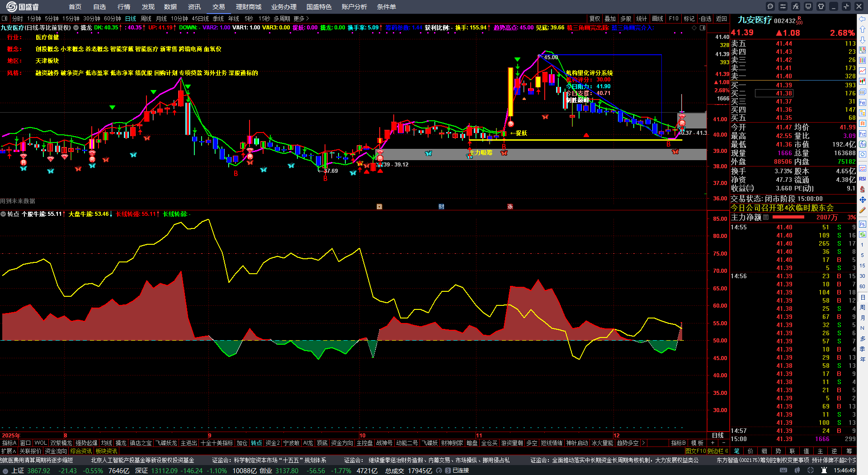The image size is (868, 475).
Task: Click the 统计 button
Action: (x=642, y=19)
